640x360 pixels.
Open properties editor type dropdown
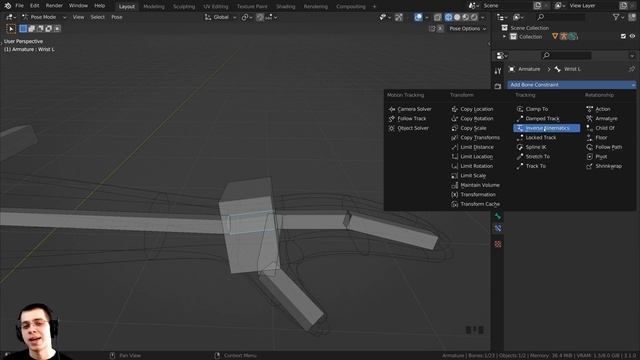pos(502,56)
